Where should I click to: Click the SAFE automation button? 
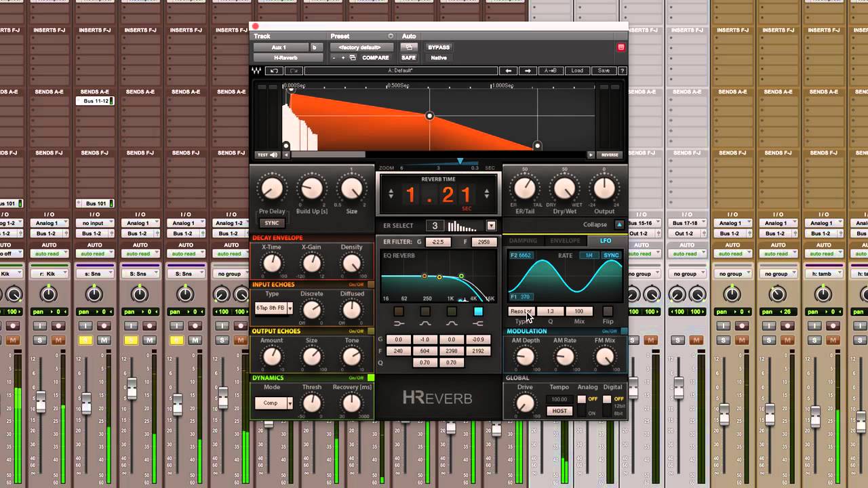[x=408, y=58]
